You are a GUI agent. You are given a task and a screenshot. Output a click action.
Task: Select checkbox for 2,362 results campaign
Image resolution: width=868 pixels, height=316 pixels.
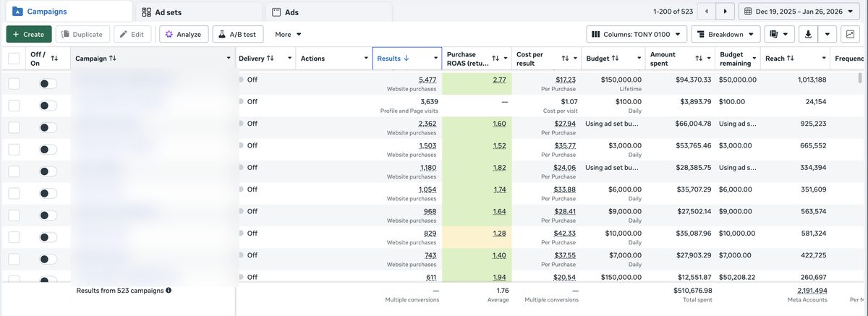(x=14, y=128)
